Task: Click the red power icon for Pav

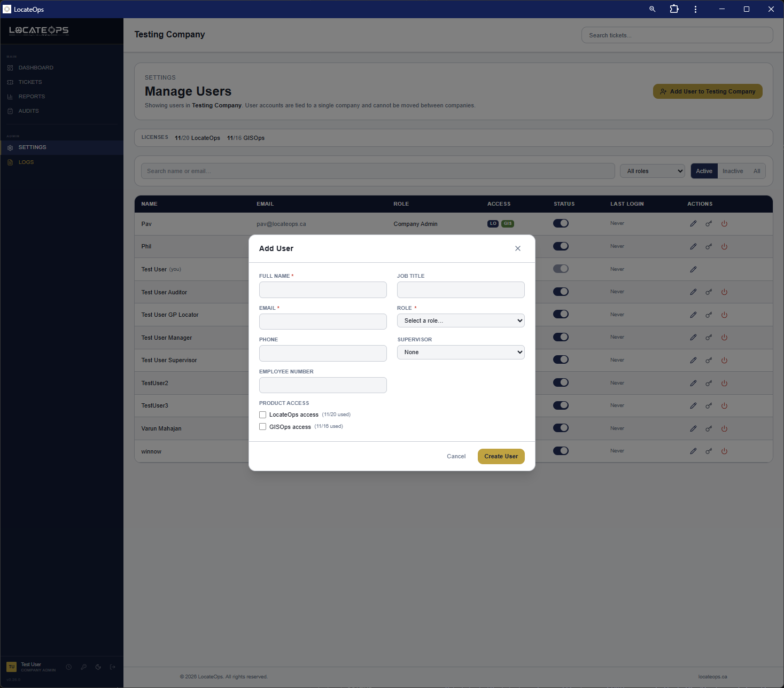Action: 724,224
